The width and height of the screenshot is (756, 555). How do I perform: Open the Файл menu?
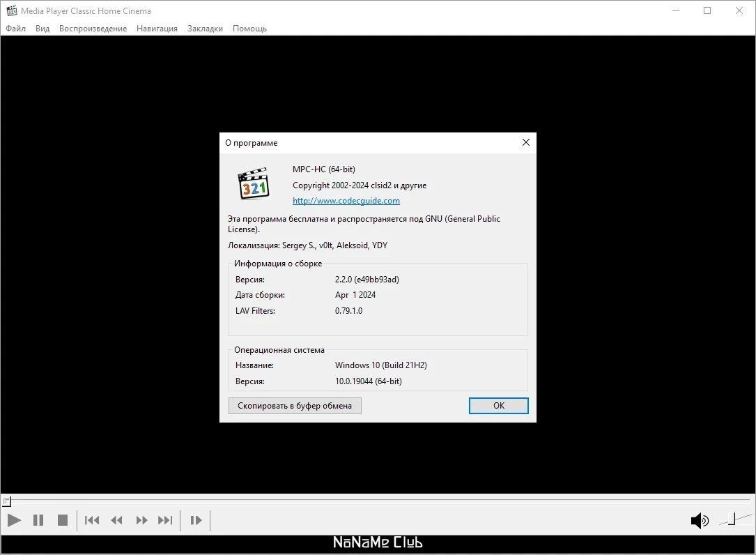(x=15, y=29)
